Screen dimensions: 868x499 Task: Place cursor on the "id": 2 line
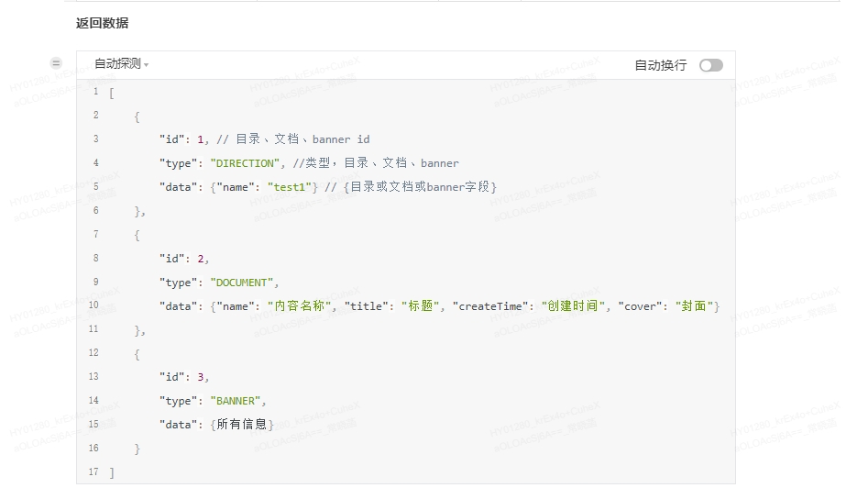tap(184, 259)
